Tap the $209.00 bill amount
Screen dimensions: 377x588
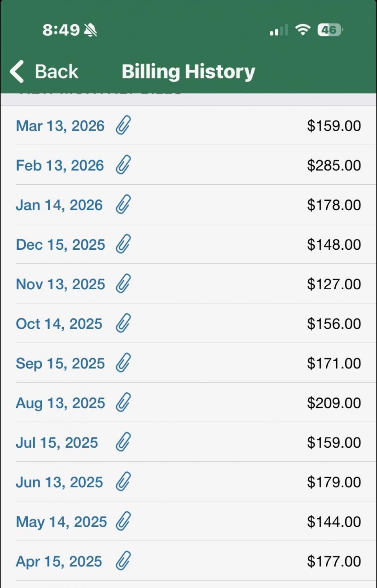[334, 403]
